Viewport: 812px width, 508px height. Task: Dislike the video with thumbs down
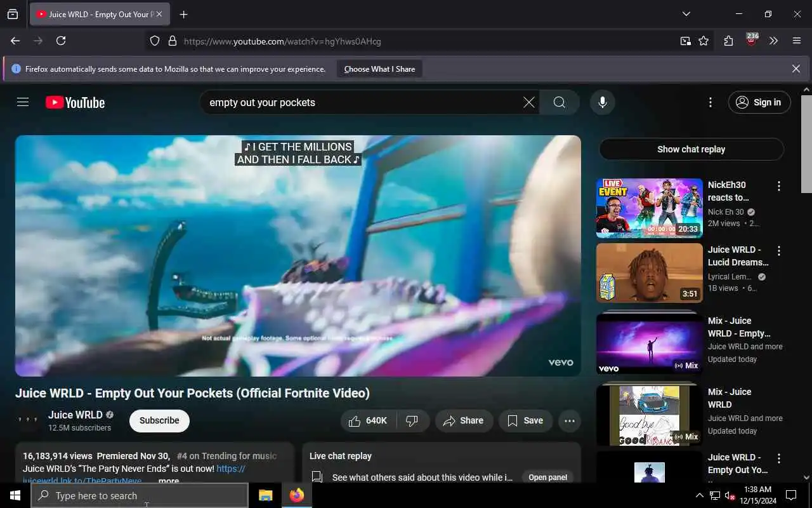coord(412,420)
